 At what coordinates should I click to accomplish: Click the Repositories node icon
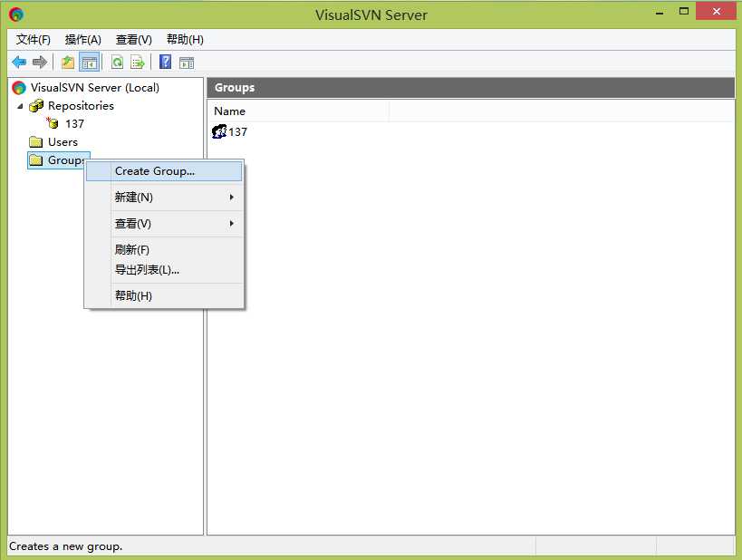coord(36,105)
